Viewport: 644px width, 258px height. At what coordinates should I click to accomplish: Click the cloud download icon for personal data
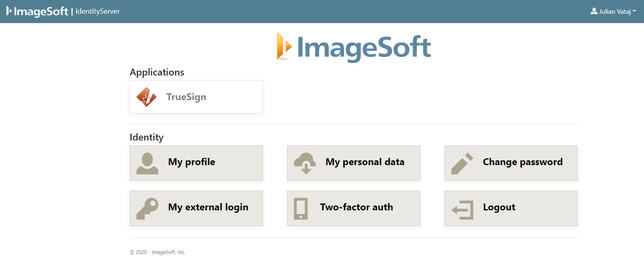point(305,163)
